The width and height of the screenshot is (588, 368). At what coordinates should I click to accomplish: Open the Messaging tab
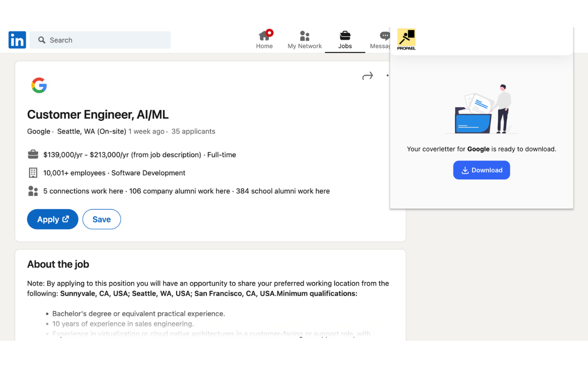[380, 40]
